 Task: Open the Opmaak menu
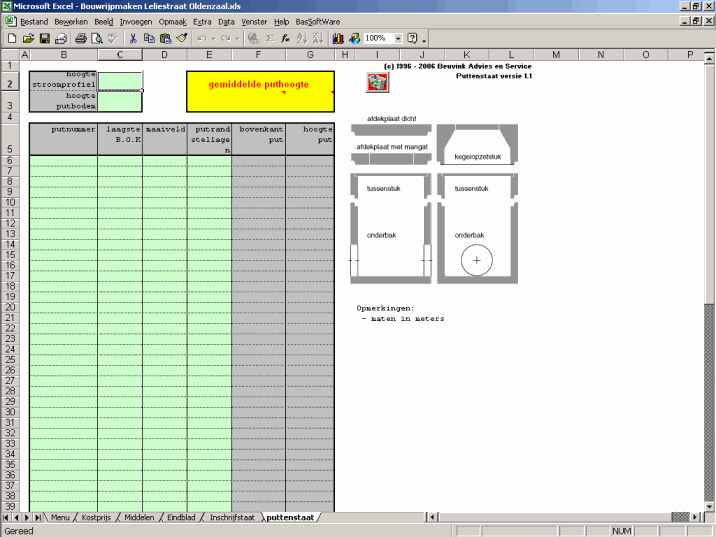(x=173, y=21)
